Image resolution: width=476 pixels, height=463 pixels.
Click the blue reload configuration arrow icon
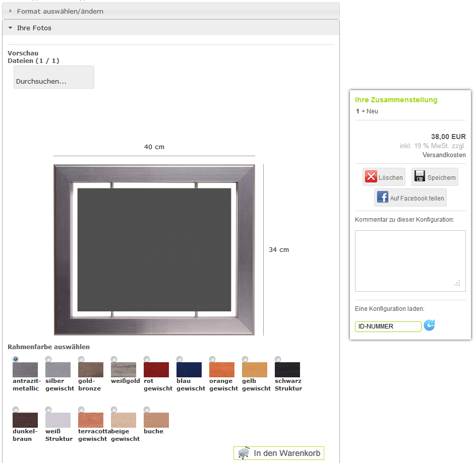click(x=429, y=325)
